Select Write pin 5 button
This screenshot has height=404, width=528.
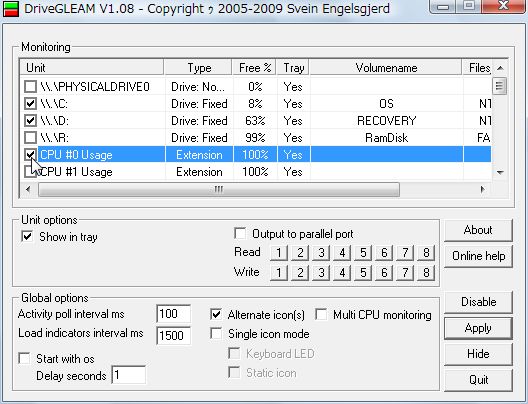coord(363,273)
